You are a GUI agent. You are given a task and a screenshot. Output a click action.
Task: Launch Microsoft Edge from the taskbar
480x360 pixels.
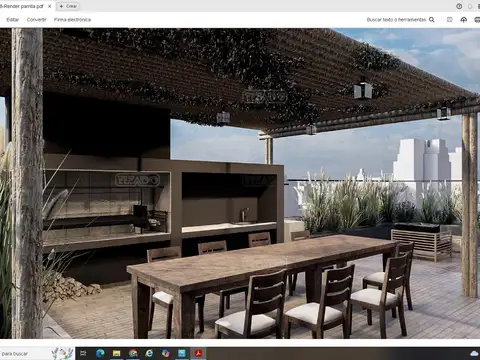coord(100,353)
